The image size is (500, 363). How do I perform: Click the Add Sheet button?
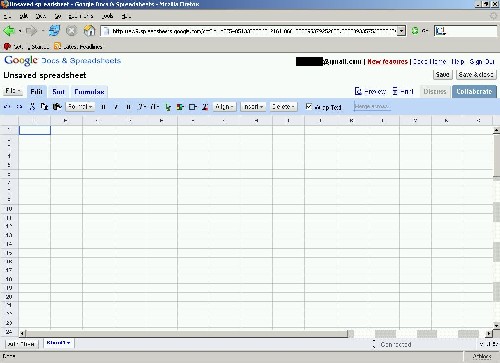pyautogui.click(x=22, y=344)
